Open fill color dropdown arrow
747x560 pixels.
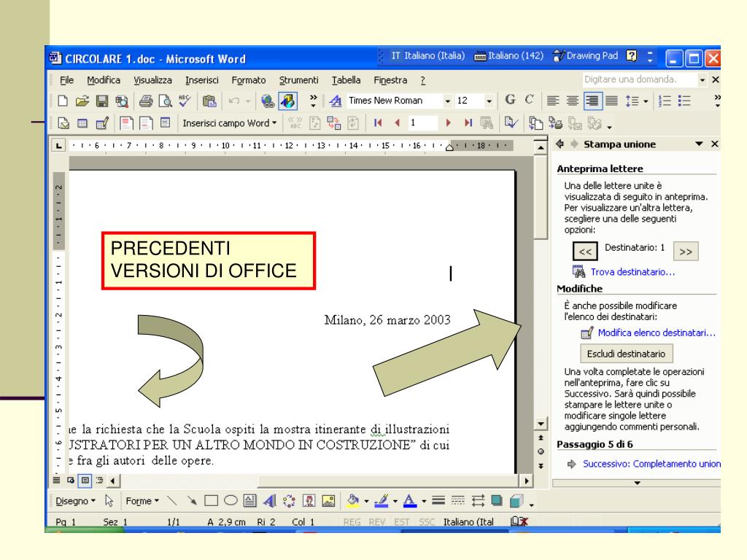[x=366, y=501]
